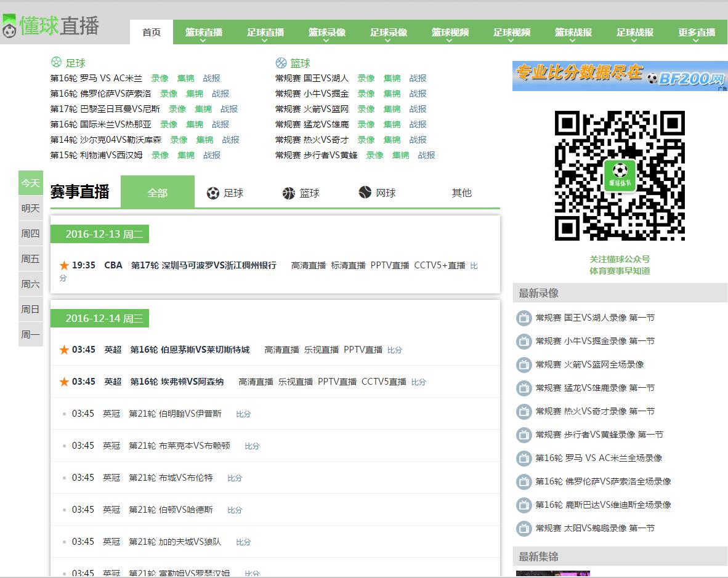Open 战报 for 巴黎圣日耳曼VS尼斯

(x=229, y=109)
